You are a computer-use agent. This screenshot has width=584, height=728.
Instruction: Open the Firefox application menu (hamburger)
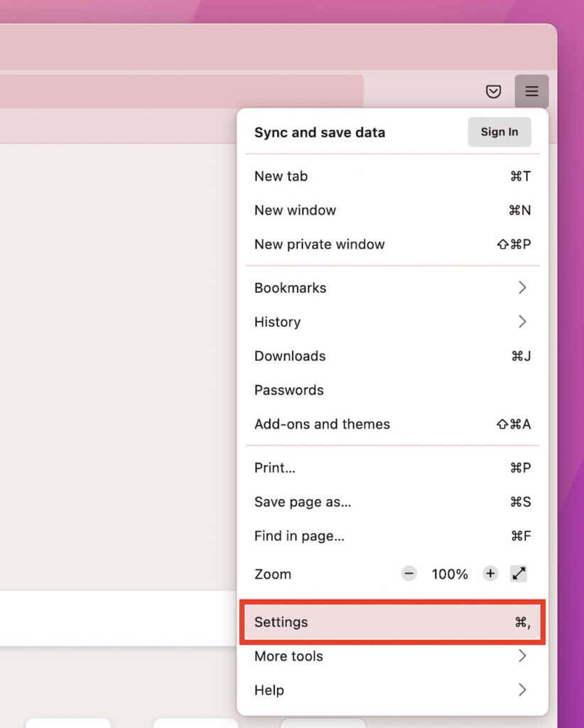[531, 91]
